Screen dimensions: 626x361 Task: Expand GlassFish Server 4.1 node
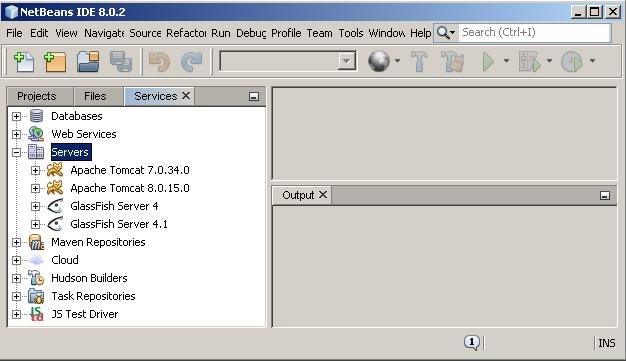(36, 224)
